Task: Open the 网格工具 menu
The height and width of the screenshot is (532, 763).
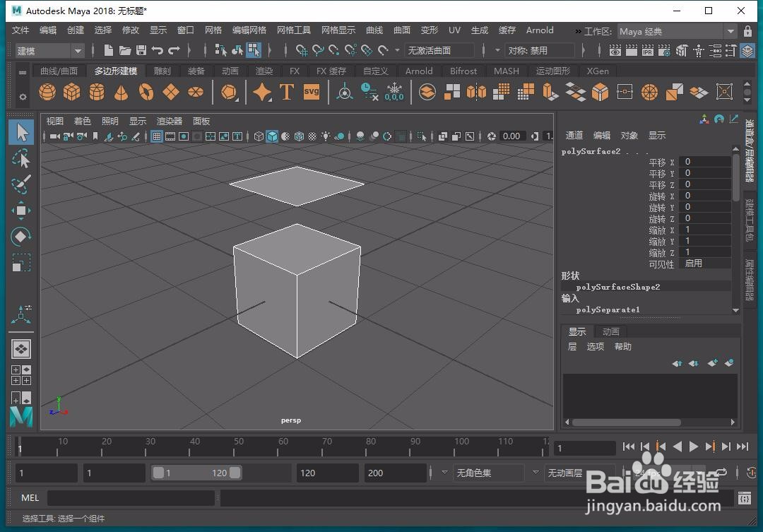Action: click(293, 30)
